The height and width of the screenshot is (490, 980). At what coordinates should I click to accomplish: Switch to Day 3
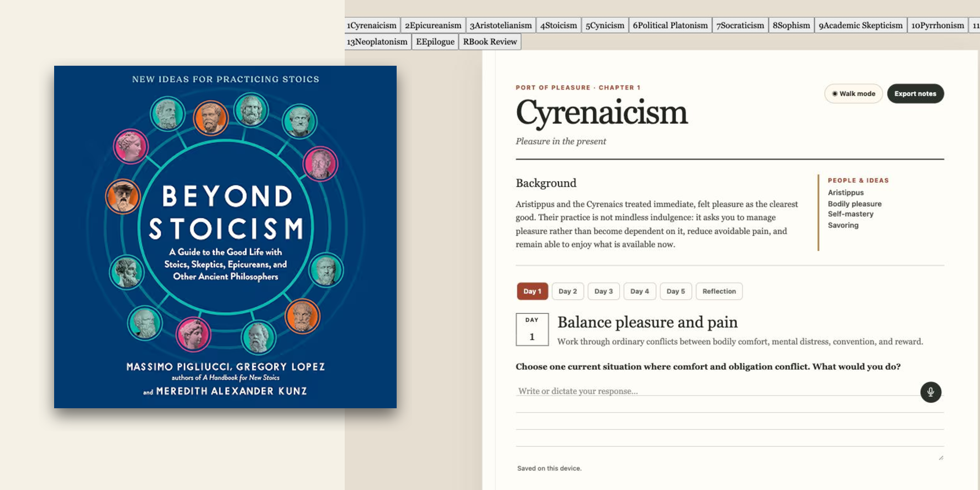pyautogui.click(x=604, y=291)
